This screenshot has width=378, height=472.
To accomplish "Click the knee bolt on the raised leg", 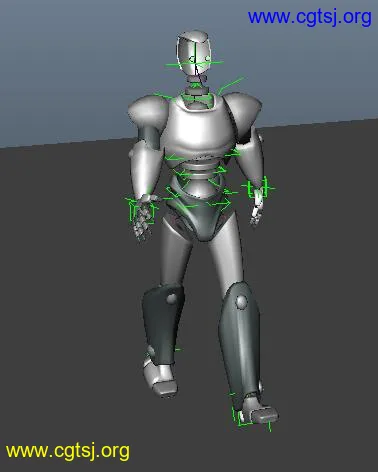I will pos(172,298).
